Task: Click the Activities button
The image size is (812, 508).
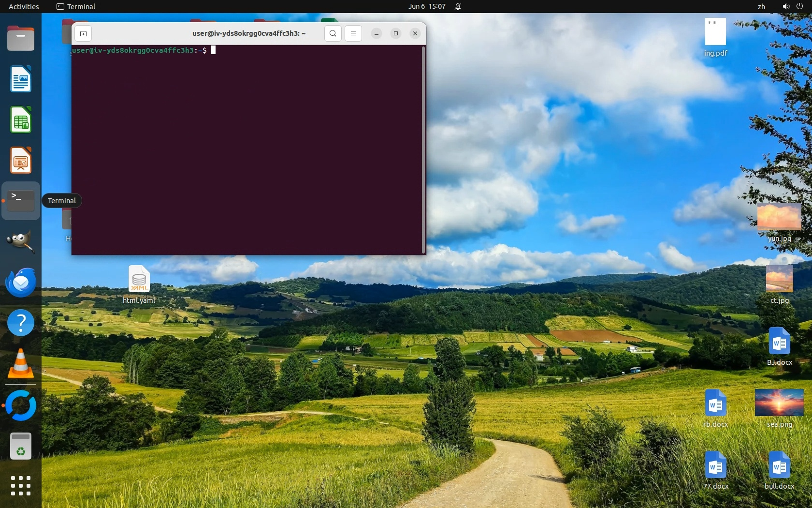Action: 24,6
